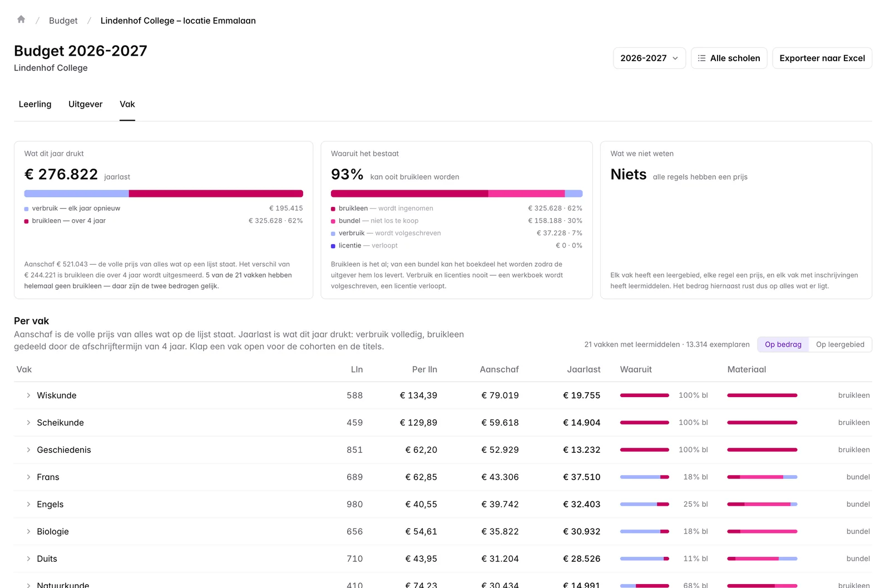Expand the Biologie row
Screen dimensions: 890x588
(x=28, y=532)
